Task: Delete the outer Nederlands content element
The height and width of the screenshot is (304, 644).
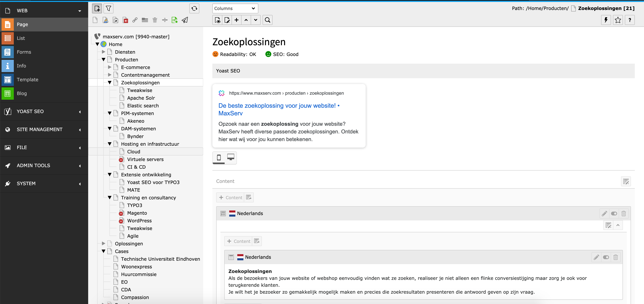Action: tap(623, 214)
